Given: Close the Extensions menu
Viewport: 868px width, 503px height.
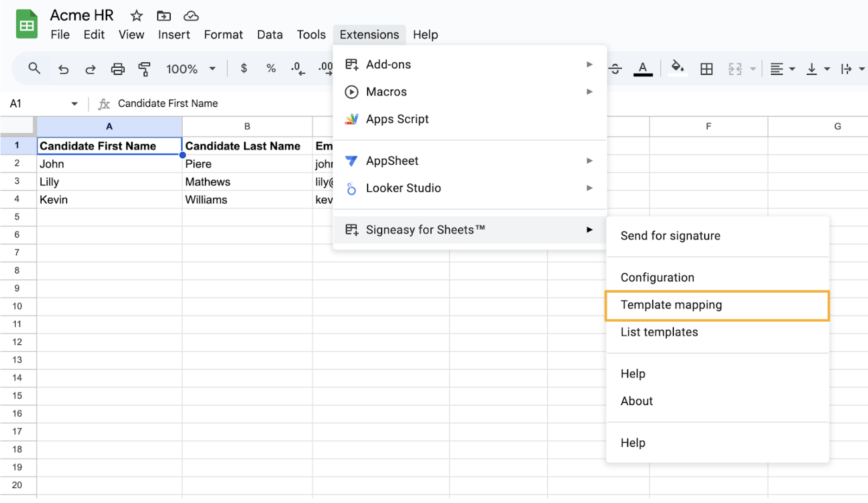Looking at the screenshot, I should coord(370,35).
